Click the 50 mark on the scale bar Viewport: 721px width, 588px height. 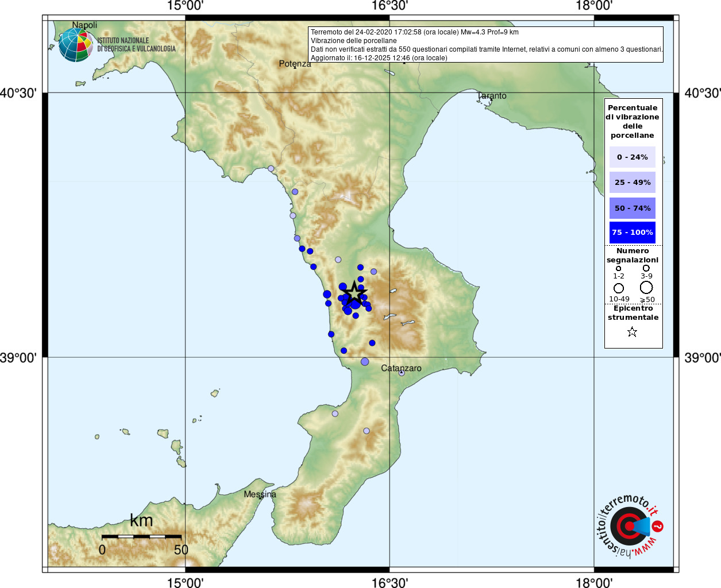pyautogui.click(x=181, y=550)
